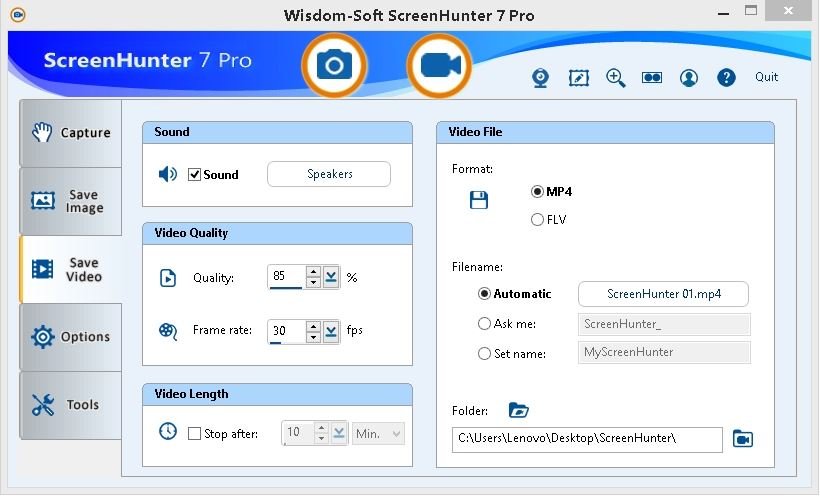This screenshot has height=496, width=820.
Task: Select the FLV format radio button
Action: (x=538, y=219)
